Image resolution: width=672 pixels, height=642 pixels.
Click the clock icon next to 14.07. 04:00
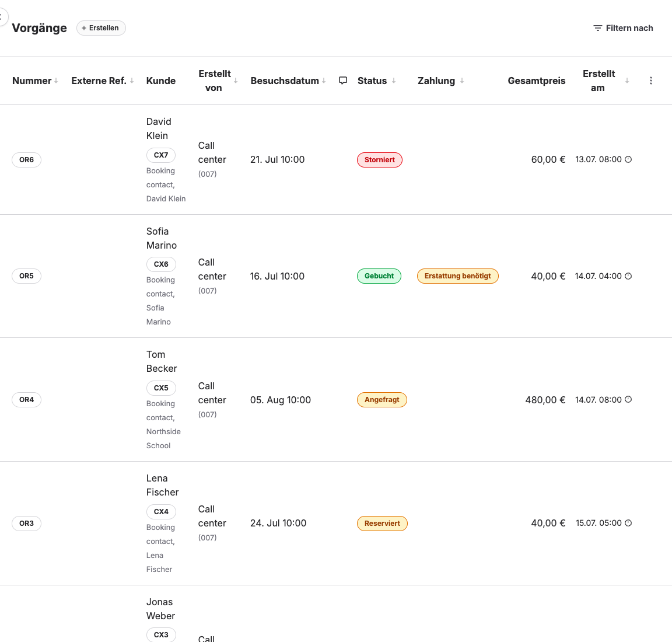coord(628,276)
